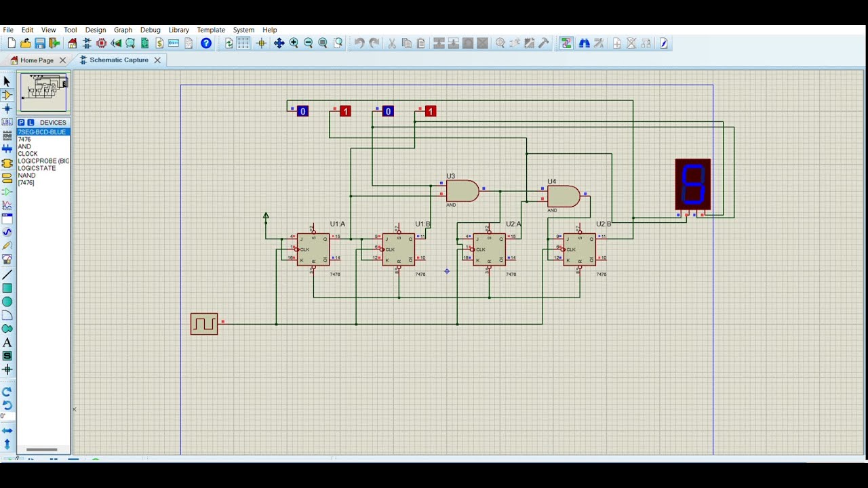Screen dimensions: 868x488
Task: Select the Junction Dot Mode tool
Action: 7,108
